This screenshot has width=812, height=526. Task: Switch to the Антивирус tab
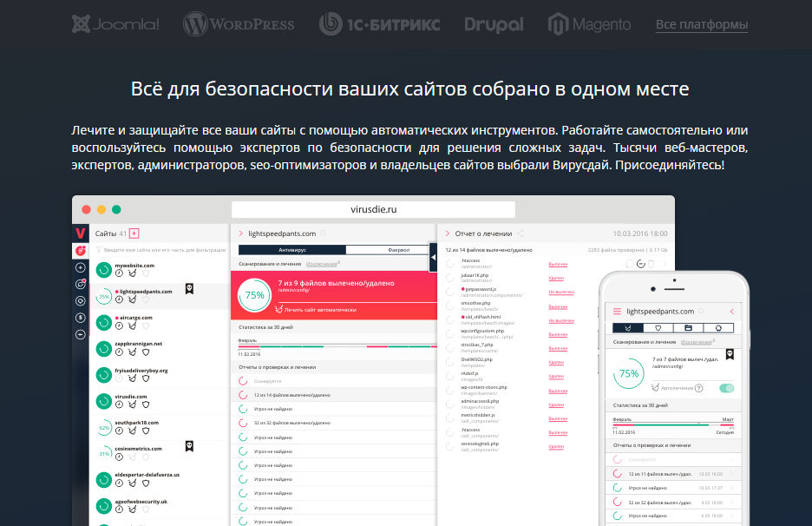tap(292, 250)
